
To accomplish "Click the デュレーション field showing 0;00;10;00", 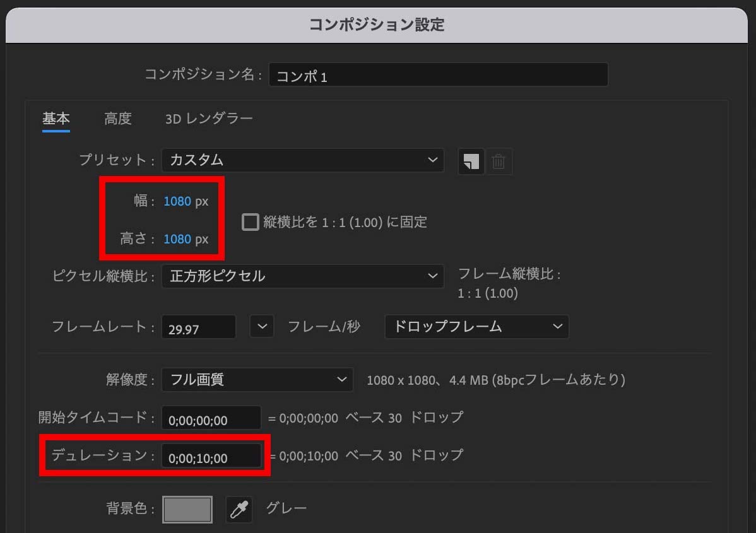I will coord(211,456).
